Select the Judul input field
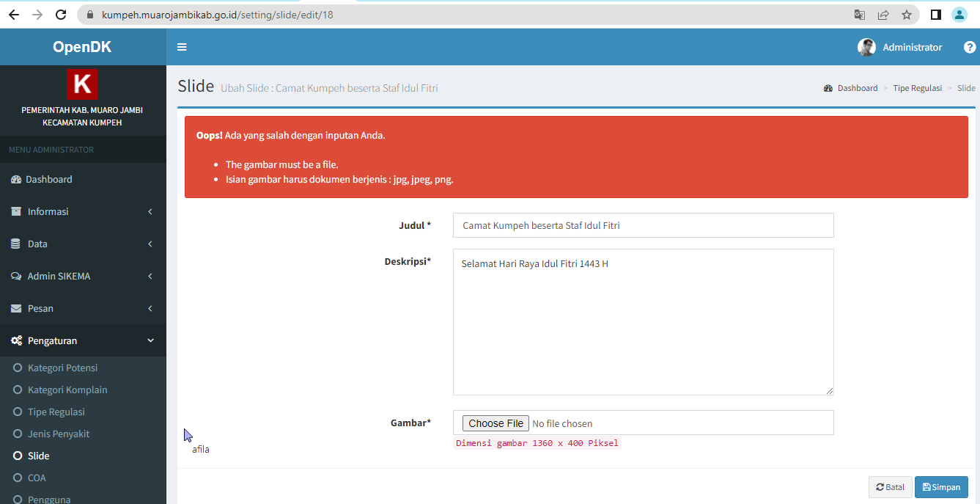The width and height of the screenshot is (980, 504). (643, 225)
